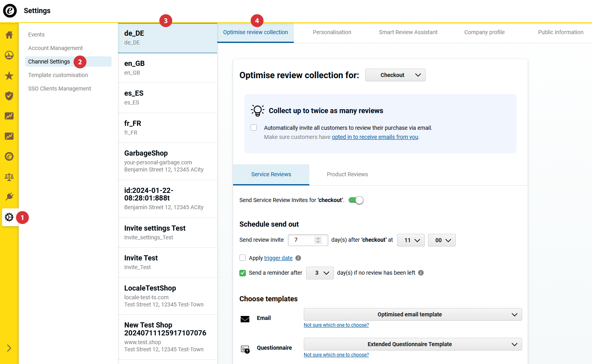
Task: Open the Checkout dropdown
Action: (395, 75)
